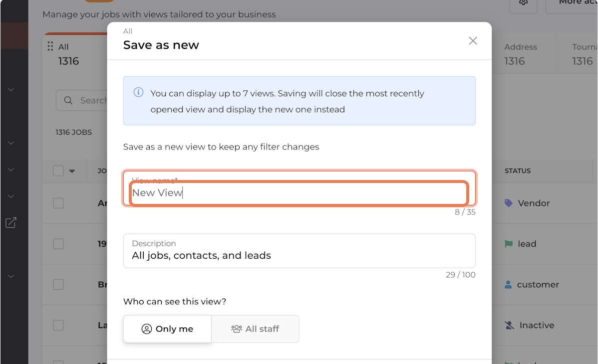
Task: Select the All staff visibility option
Action: tap(255, 329)
